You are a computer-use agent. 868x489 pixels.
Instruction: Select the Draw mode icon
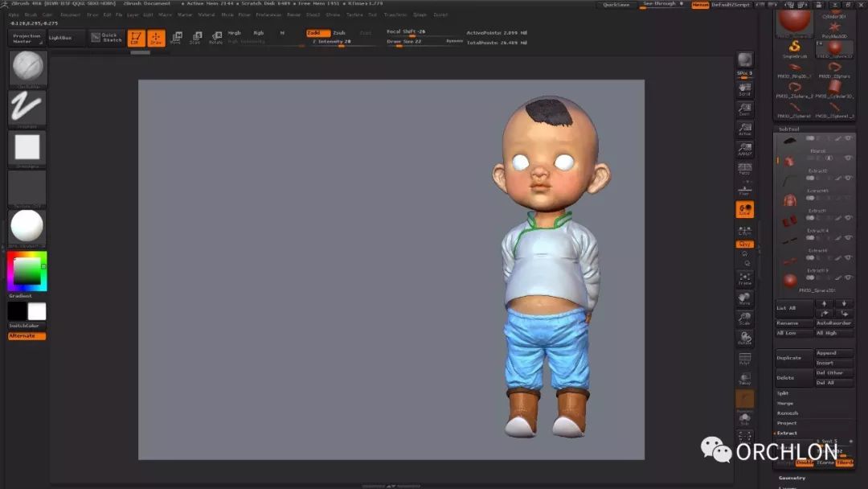coord(156,38)
